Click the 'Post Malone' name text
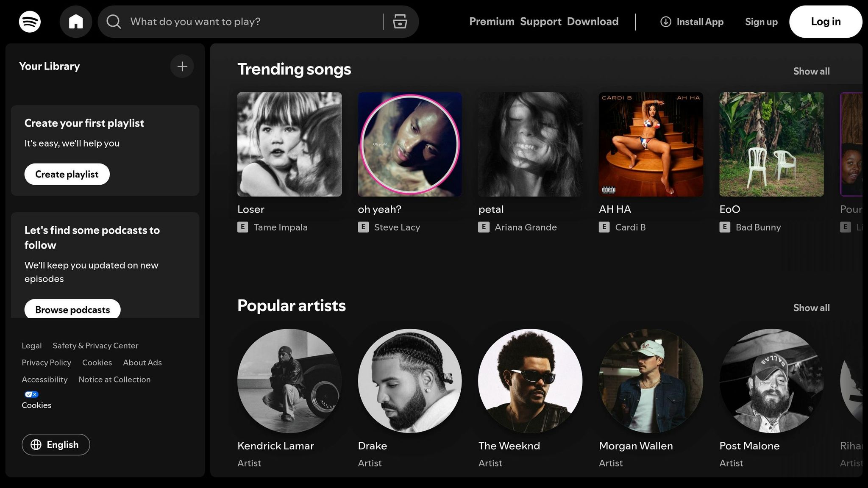The width and height of the screenshot is (868, 488). tap(749, 446)
